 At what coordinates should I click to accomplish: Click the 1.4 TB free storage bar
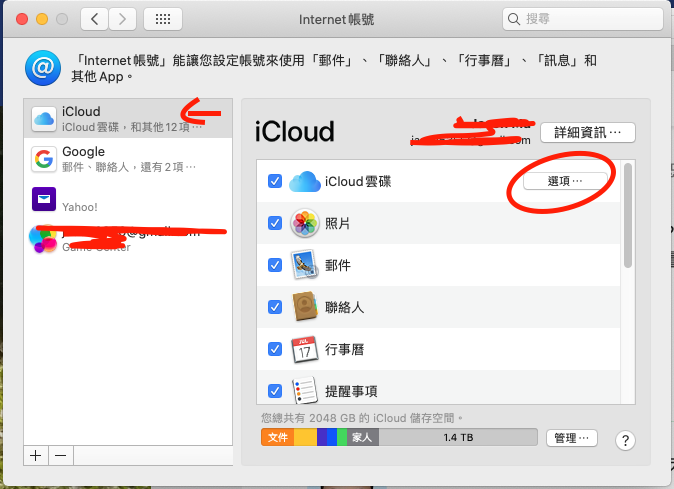tap(458, 437)
